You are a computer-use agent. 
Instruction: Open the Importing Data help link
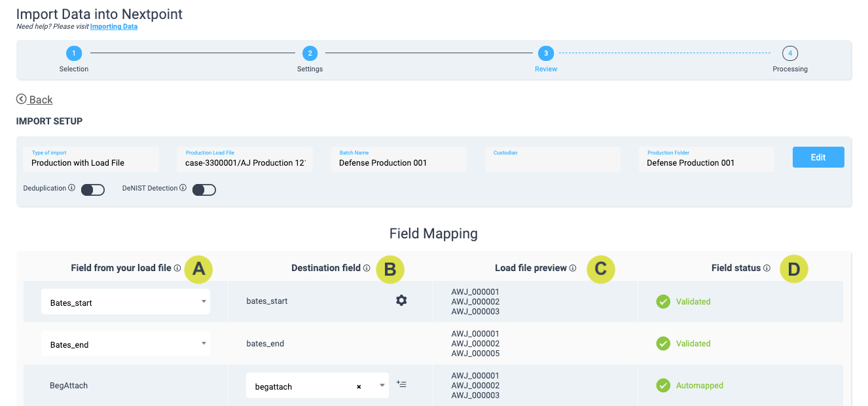coord(114,27)
